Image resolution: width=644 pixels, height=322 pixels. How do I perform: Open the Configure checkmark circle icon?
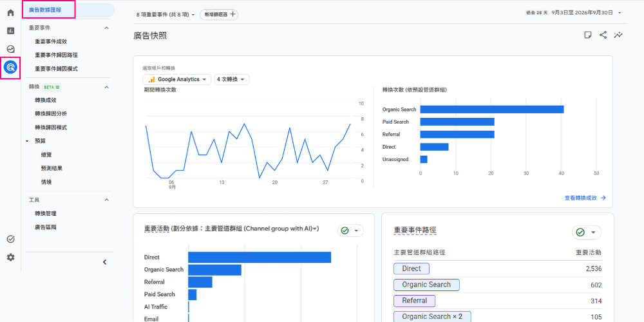11,239
